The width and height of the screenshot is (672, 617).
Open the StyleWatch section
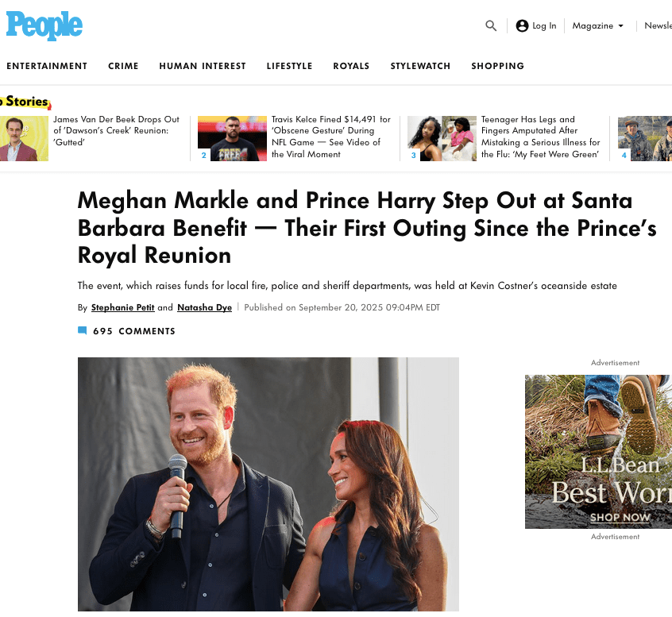(x=420, y=66)
